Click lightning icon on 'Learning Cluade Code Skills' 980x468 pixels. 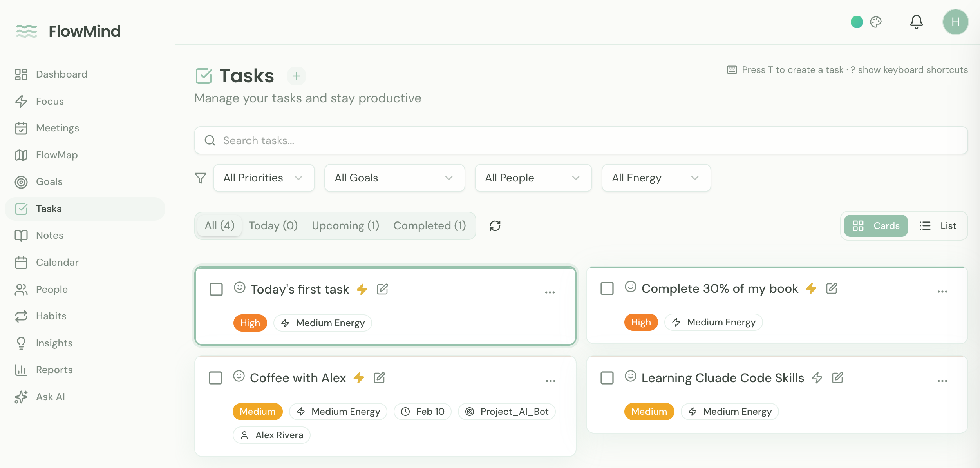click(x=817, y=378)
